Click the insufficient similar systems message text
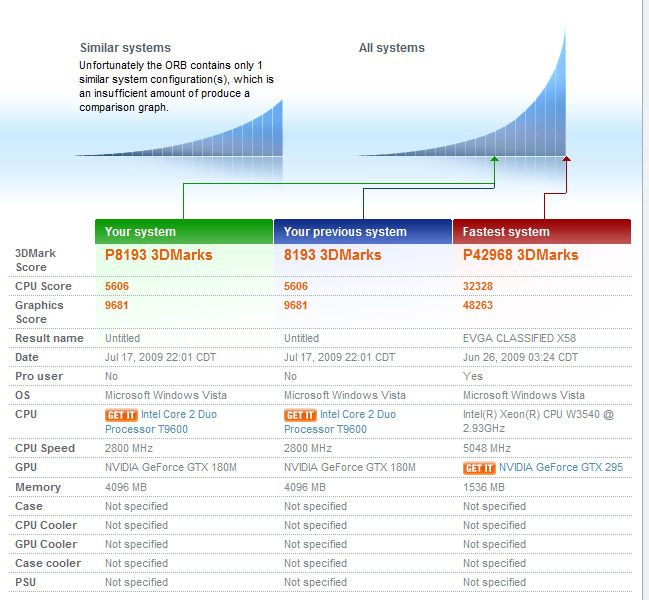Viewport: 649px width, 600px height. click(x=176, y=86)
